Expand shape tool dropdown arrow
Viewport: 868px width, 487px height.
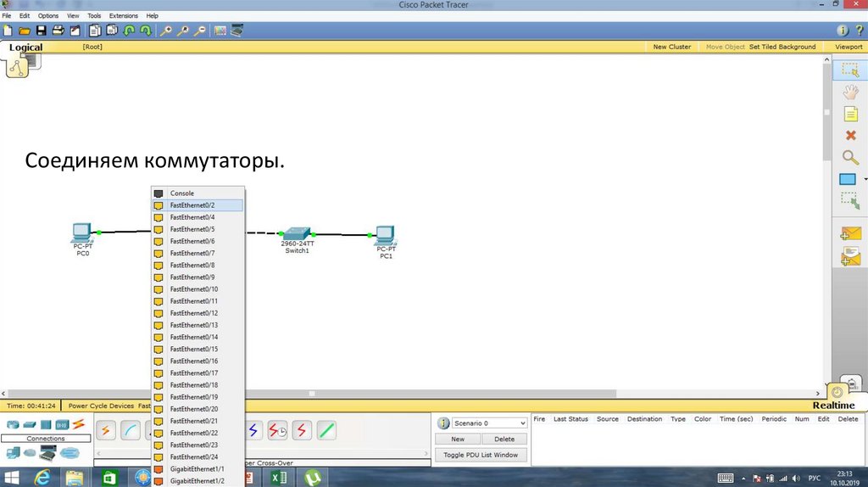pos(865,179)
